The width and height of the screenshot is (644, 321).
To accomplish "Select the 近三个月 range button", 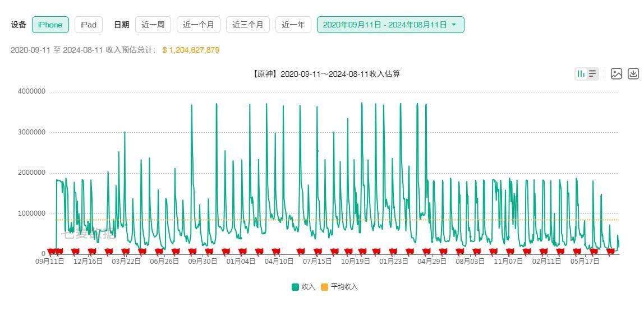I will (247, 25).
